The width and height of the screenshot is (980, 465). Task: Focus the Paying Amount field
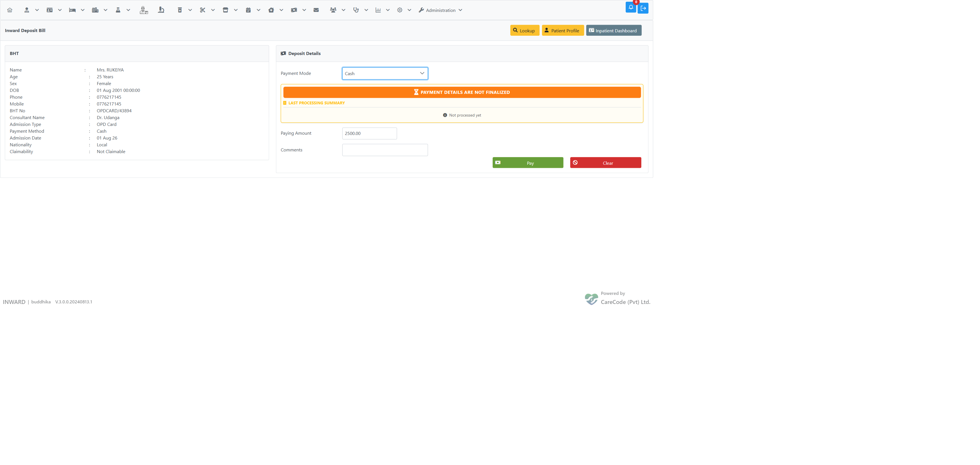tap(369, 134)
